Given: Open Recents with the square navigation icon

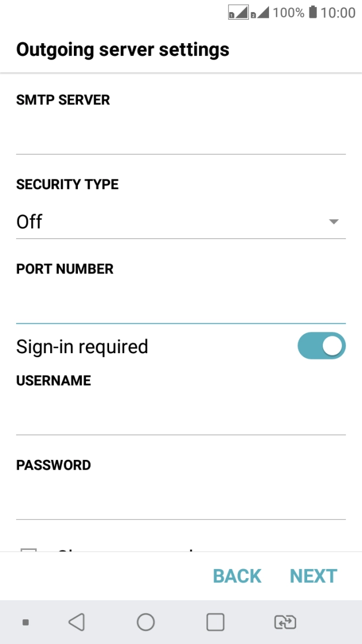Looking at the screenshot, I should click(x=215, y=621).
